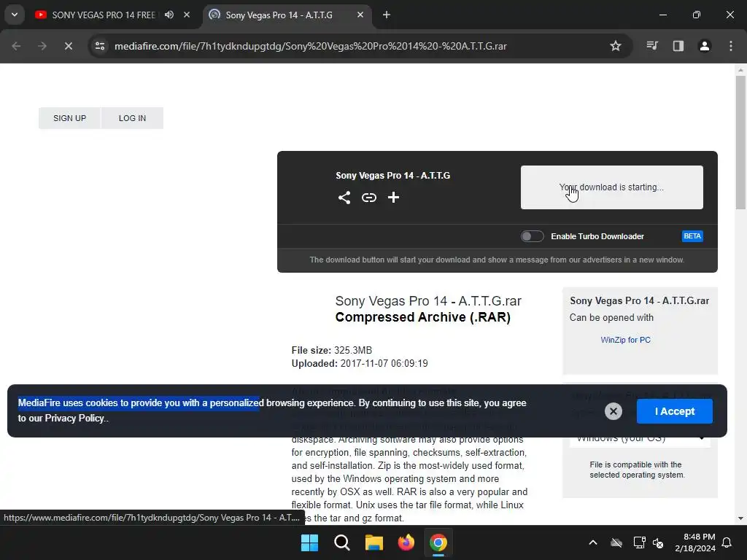Add the file to your account with the plus icon
Screen dimensions: 747x560
(393, 198)
